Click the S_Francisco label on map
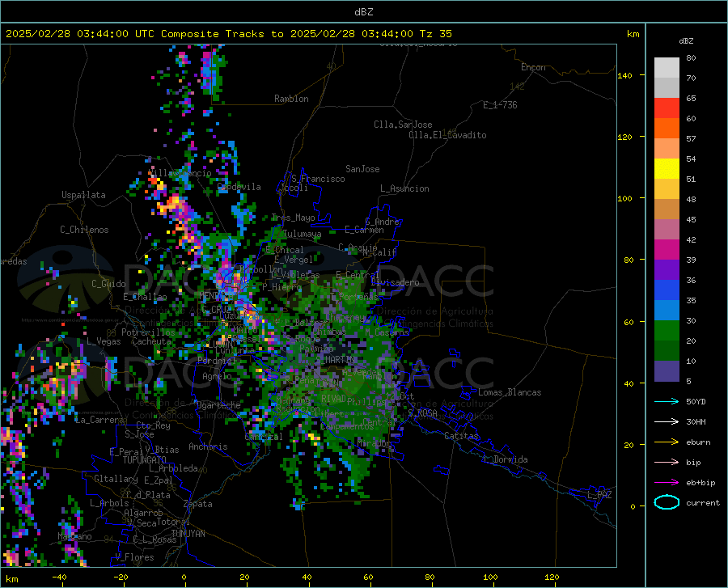 [x=318, y=179]
